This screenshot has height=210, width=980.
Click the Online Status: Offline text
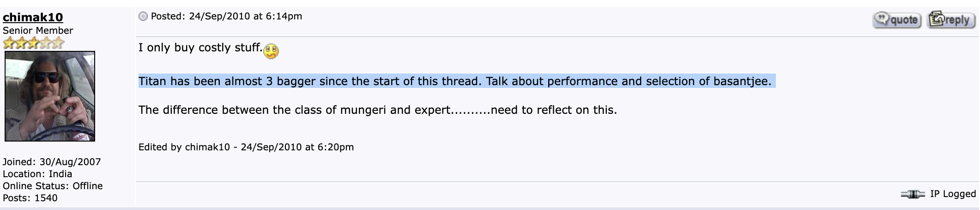tap(53, 186)
